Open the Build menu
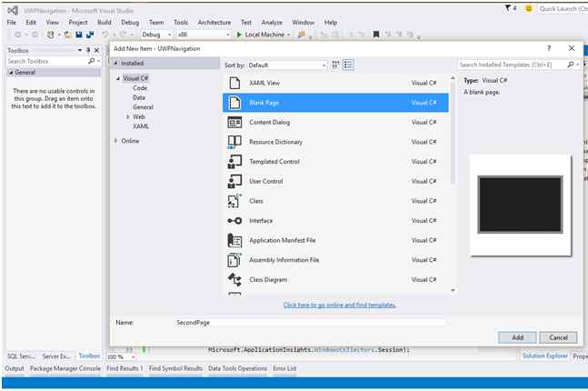The width and height of the screenshot is (588, 391). pyautogui.click(x=105, y=23)
